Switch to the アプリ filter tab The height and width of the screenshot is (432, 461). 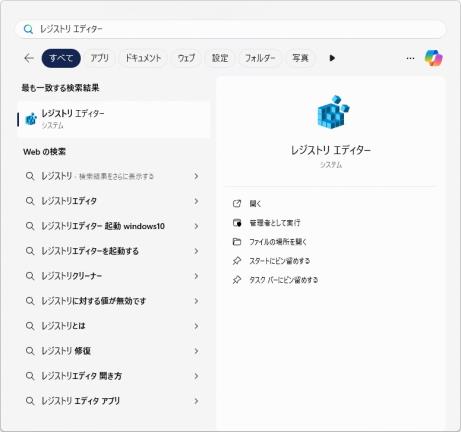pyautogui.click(x=100, y=58)
